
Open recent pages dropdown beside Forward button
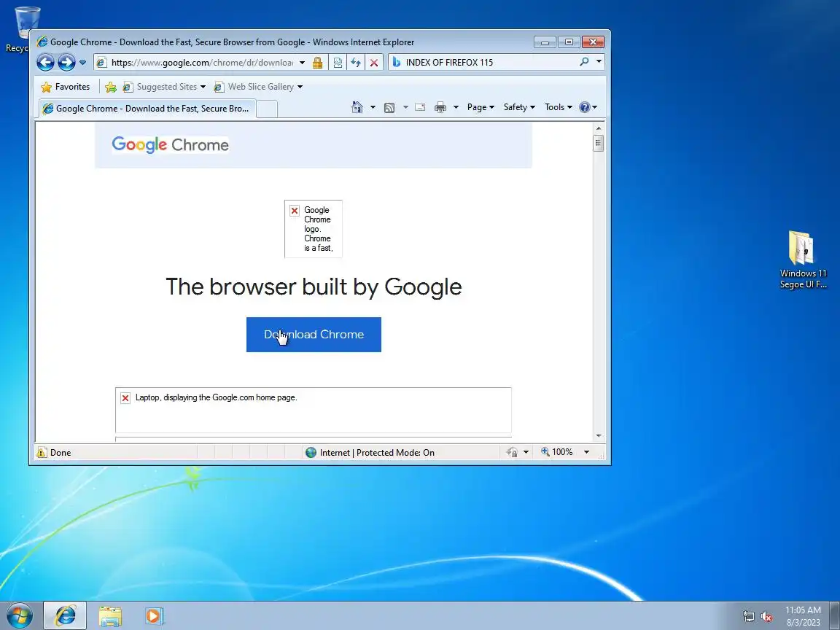[x=82, y=63]
